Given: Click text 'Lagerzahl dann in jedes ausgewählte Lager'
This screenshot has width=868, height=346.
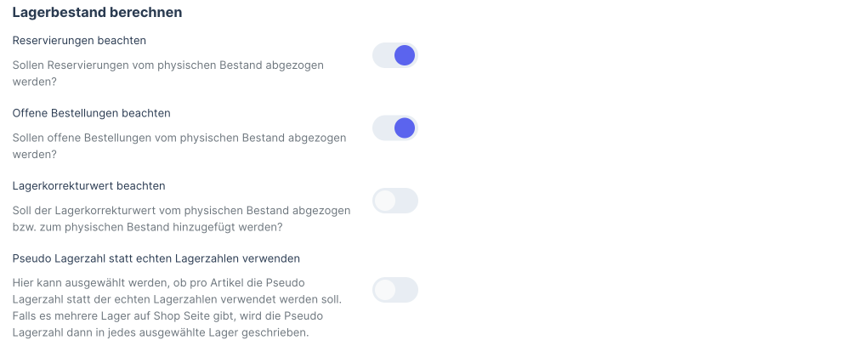Looking at the screenshot, I should tap(160, 332).
